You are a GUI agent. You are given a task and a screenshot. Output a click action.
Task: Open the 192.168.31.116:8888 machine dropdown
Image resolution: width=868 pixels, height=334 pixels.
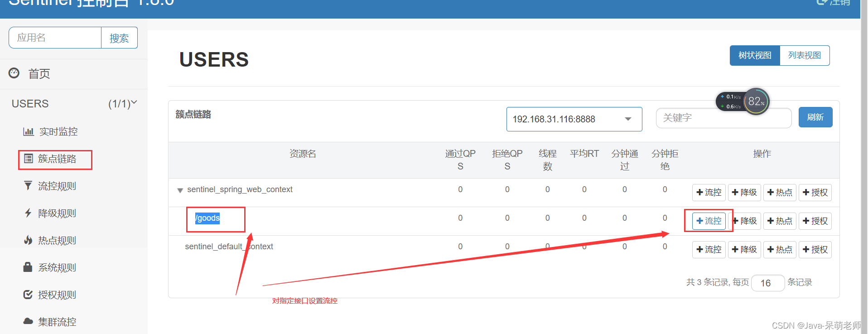pos(574,119)
